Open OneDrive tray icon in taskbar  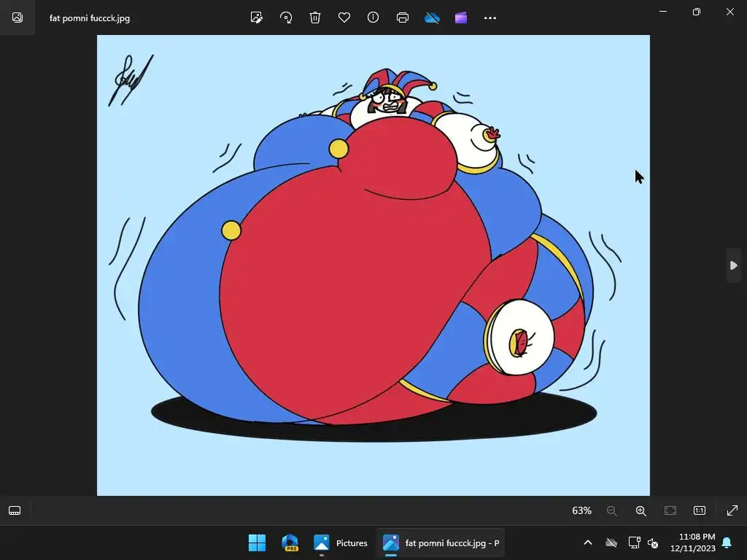coord(611,542)
